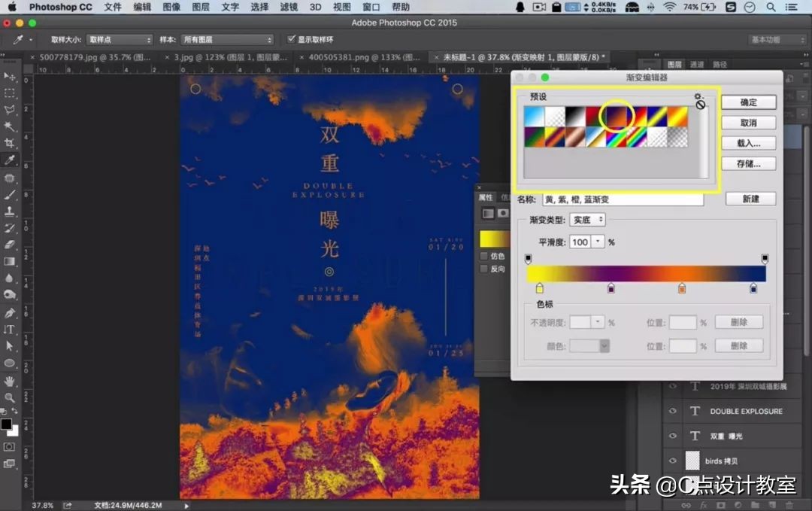812x511 pixels.
Task: Open the 取样大小 dropdown in options bar
Action: [120, 39]
